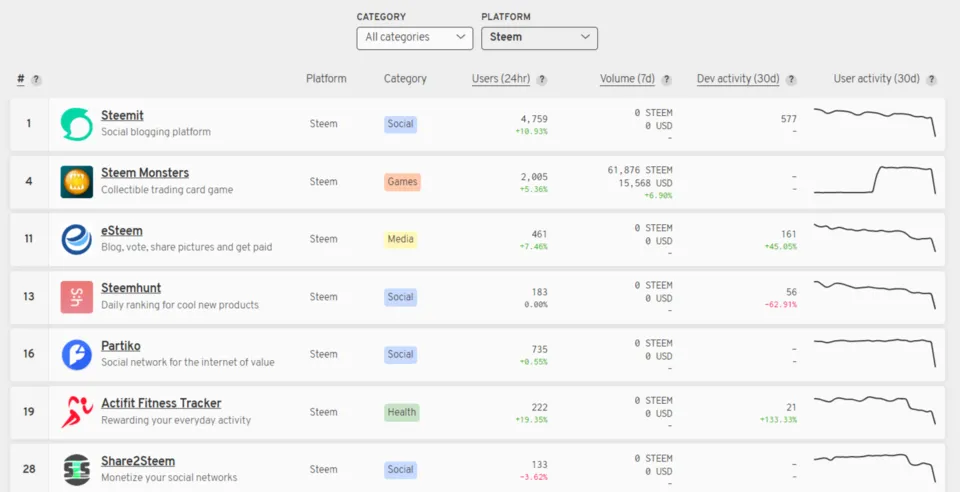Click the 61,876 STEEM volume value

(640, 170)
